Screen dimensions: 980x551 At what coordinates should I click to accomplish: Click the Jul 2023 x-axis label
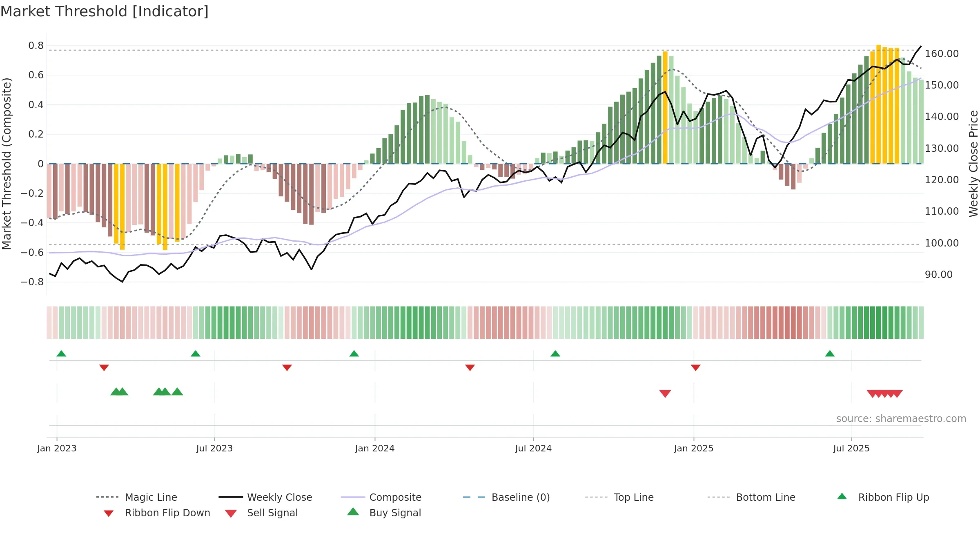coord(214,448)
